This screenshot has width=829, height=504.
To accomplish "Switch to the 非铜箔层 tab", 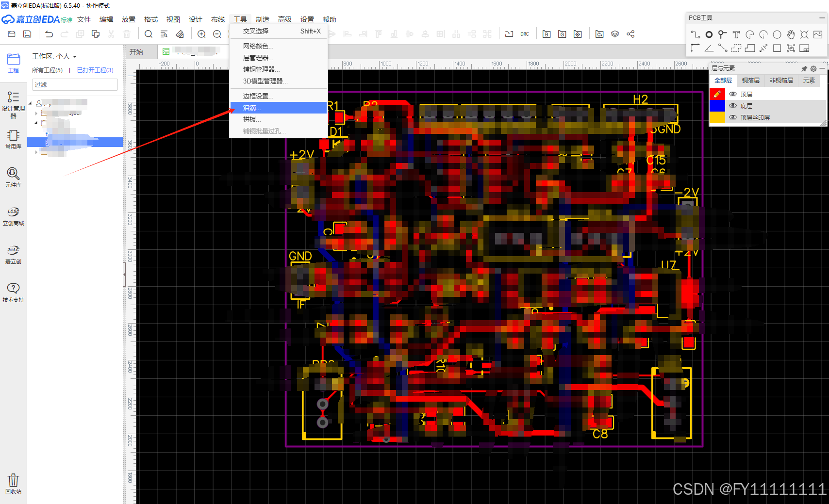I will pos(781,81).
